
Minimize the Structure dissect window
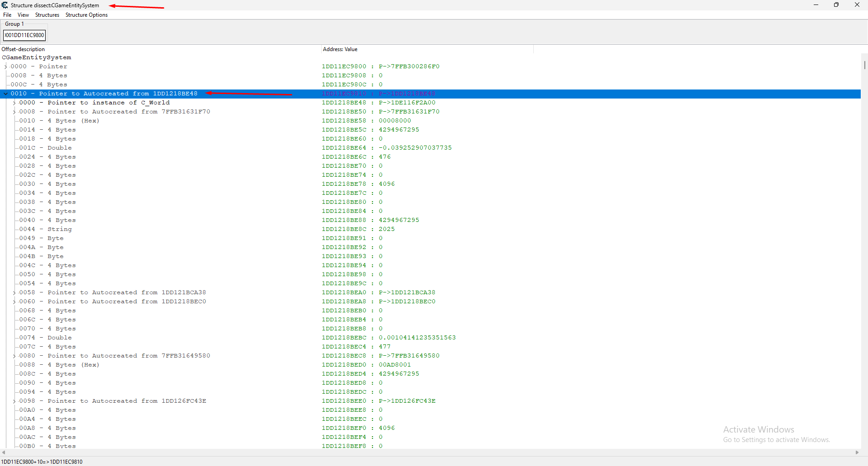(x=816, y=5)
